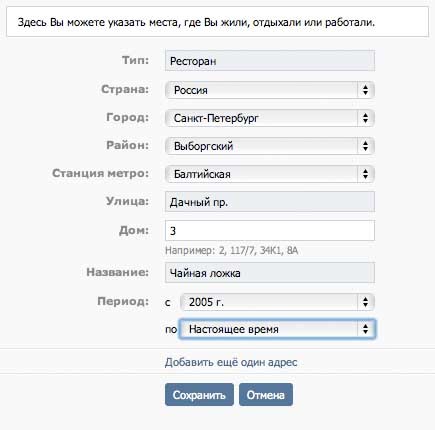This screenshot has width=435, height=430.
Task: Open the start year dropdown 2005 г.
Action: coord(277,302)
